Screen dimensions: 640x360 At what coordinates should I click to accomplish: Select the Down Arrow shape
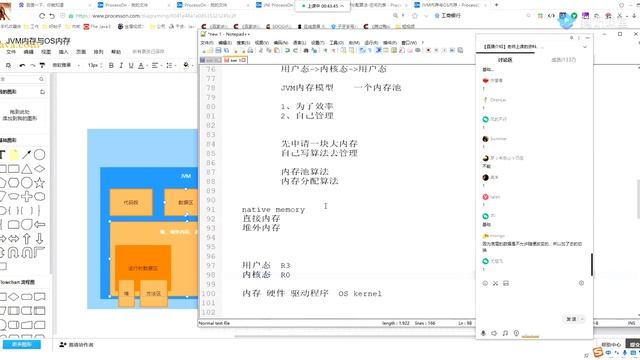tap(40, 238)
